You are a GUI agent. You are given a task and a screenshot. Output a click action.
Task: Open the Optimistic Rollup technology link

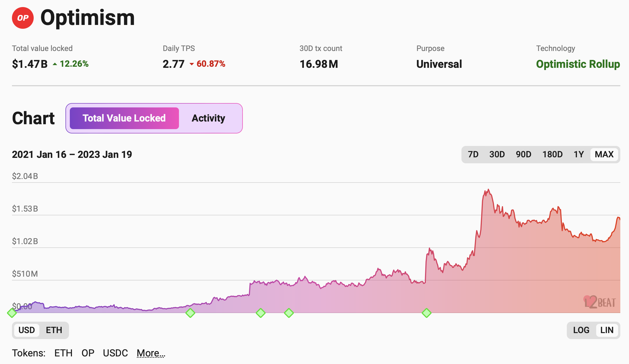point(578,64)
